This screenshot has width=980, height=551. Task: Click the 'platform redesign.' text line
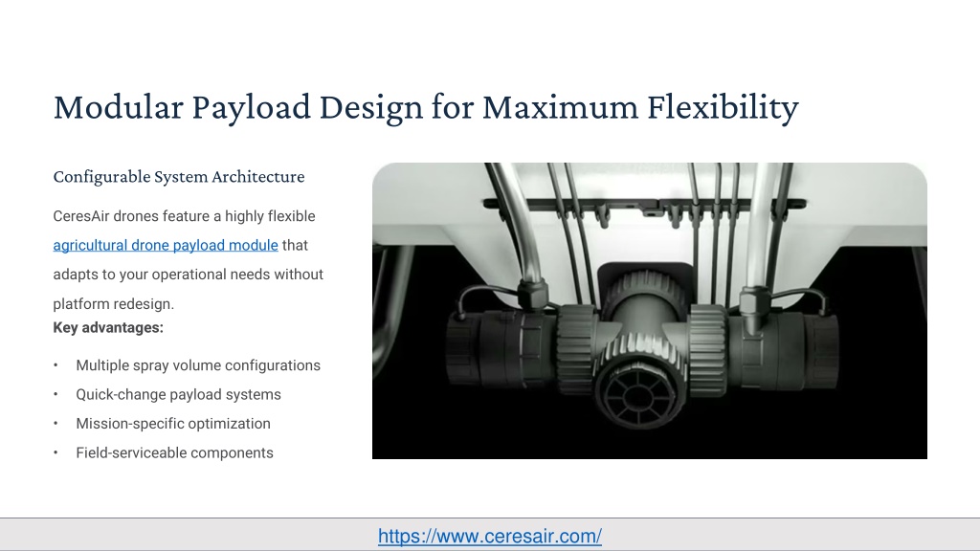(x=114, y=304)
